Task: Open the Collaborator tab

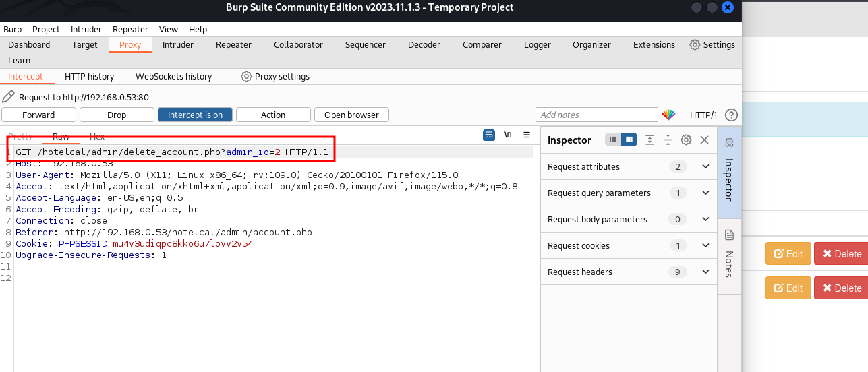Action: point(298,44)
